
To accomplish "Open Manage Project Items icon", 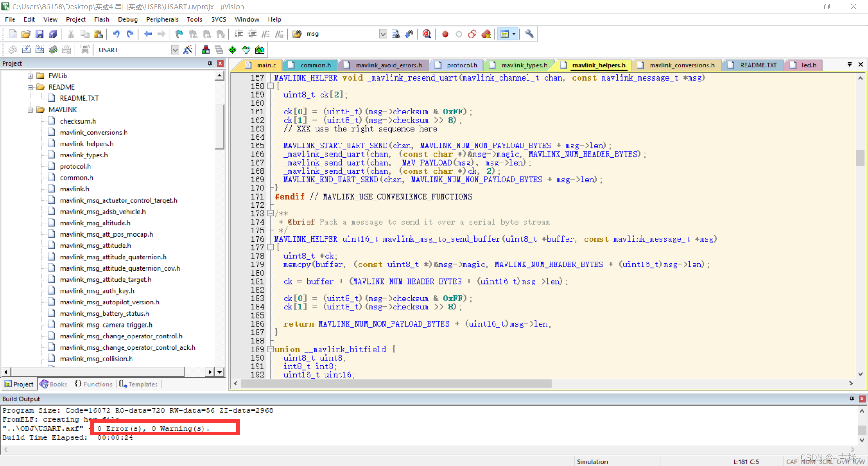I will pos(206,50).
